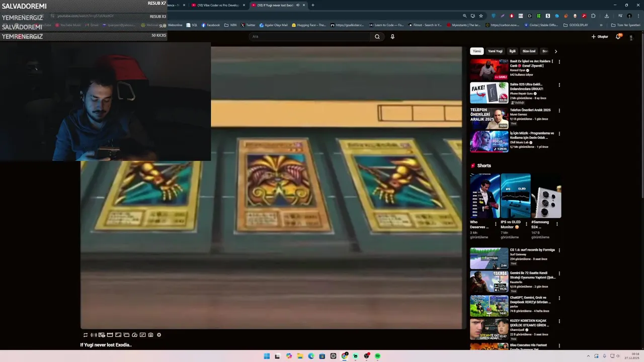The width and height of the screenshot is (644, 362).
Task: Click the speedometer playback speed icon
Action: coord(134,335)
